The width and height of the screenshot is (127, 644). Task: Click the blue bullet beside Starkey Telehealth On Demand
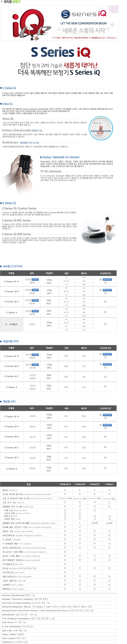41,157
